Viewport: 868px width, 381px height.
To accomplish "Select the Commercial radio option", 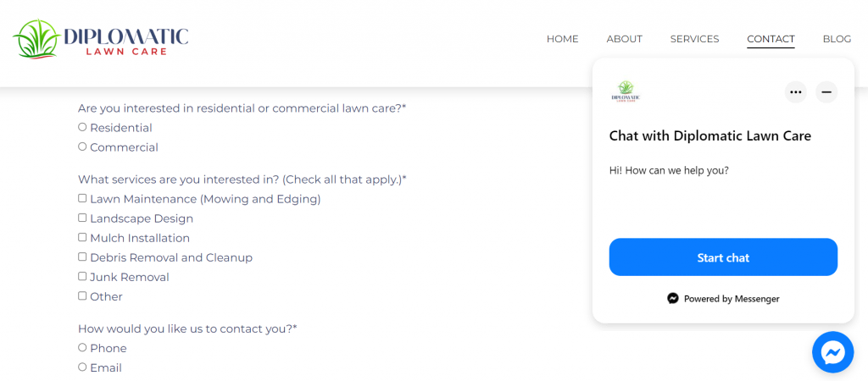I will tap(82, 146).
